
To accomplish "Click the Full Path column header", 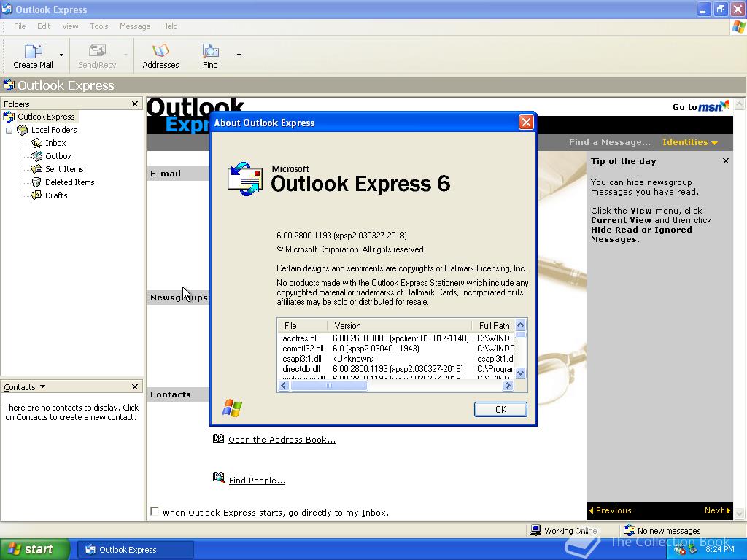I will tap(493, 326).
